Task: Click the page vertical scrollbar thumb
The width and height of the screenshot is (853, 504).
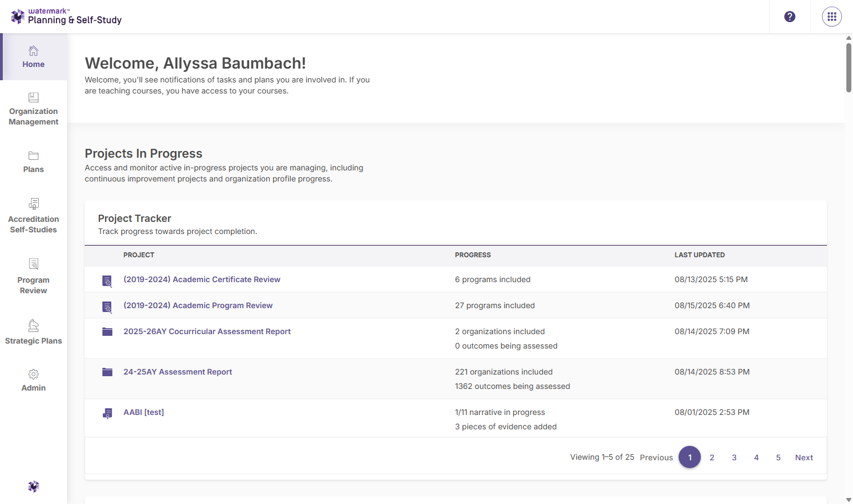Action: (849, 67)
